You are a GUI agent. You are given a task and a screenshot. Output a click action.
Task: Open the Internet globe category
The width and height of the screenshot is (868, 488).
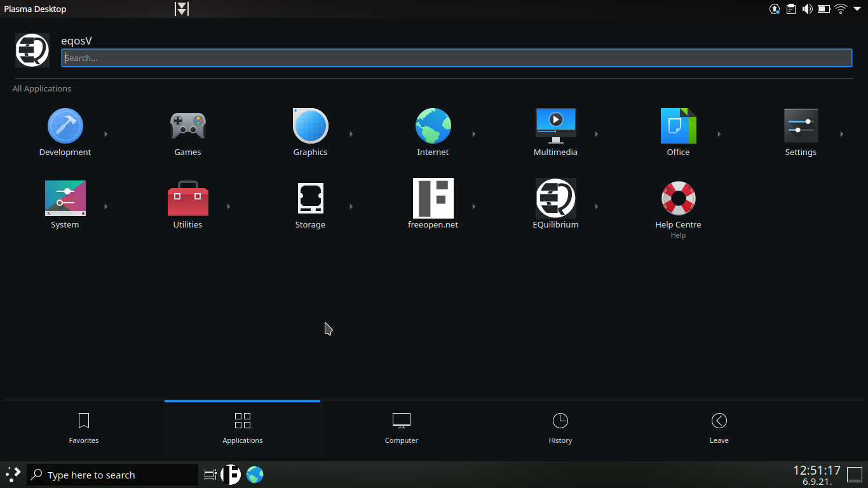(433, 126)
